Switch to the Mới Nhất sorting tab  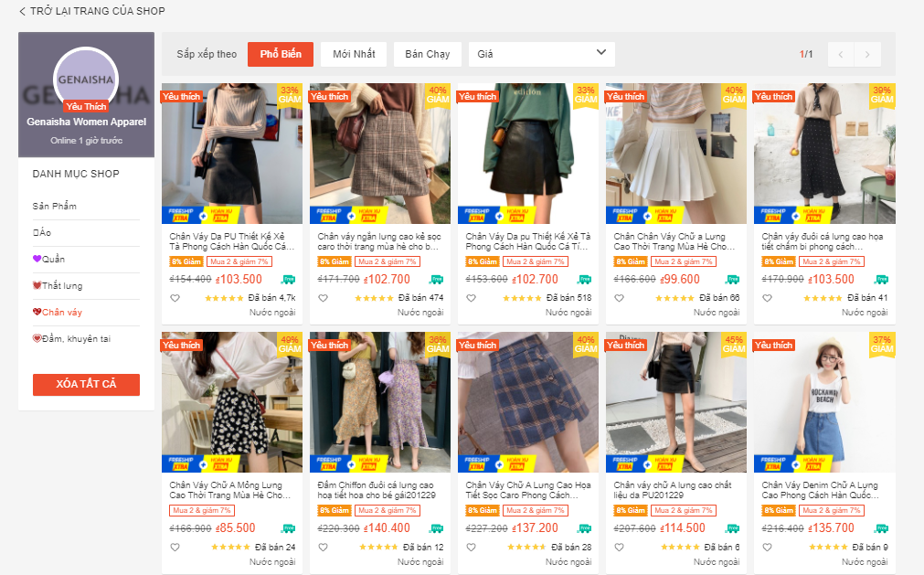tap(353, 54)
